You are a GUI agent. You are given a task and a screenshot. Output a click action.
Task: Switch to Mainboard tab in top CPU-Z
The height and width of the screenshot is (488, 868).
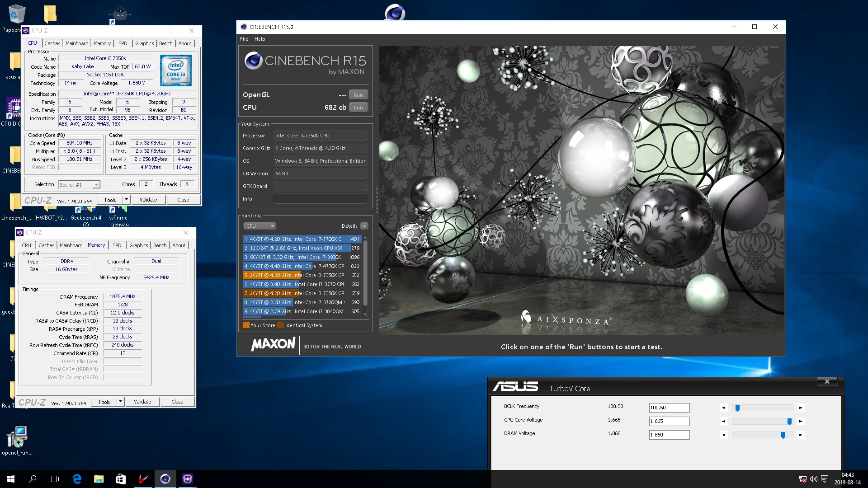click(x=77, y=43)
